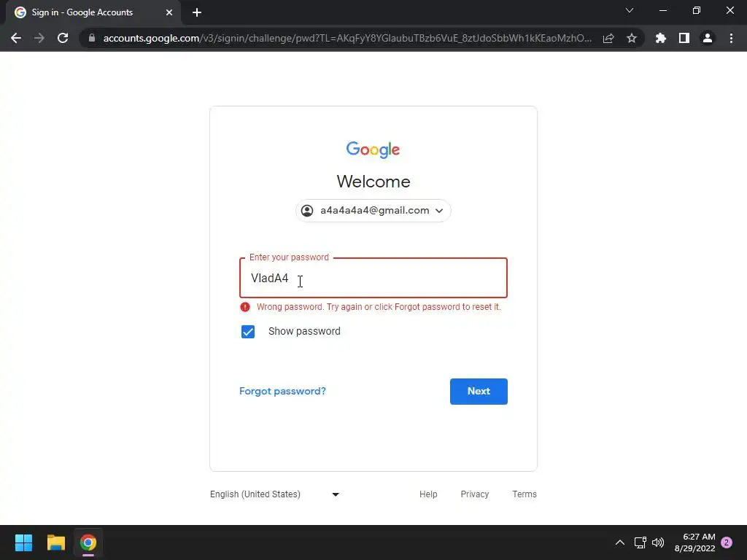Click the Chrome icon in the taskbar

[x=88, y=542]
